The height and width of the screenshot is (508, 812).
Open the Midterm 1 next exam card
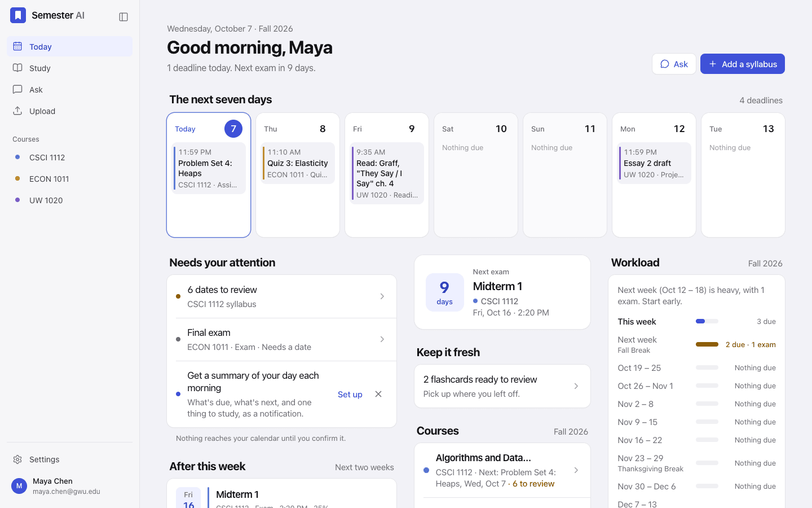[x=502, y=292]
